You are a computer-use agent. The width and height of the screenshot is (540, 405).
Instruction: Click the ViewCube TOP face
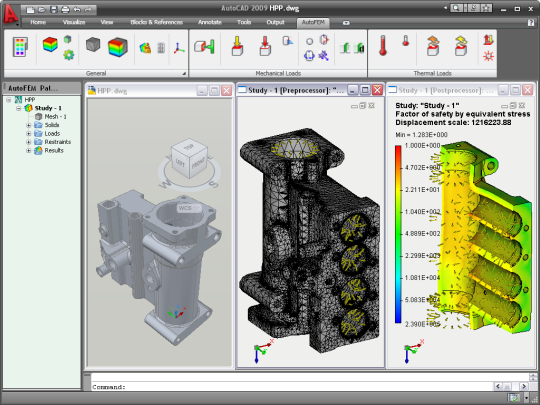click(189, 147)
